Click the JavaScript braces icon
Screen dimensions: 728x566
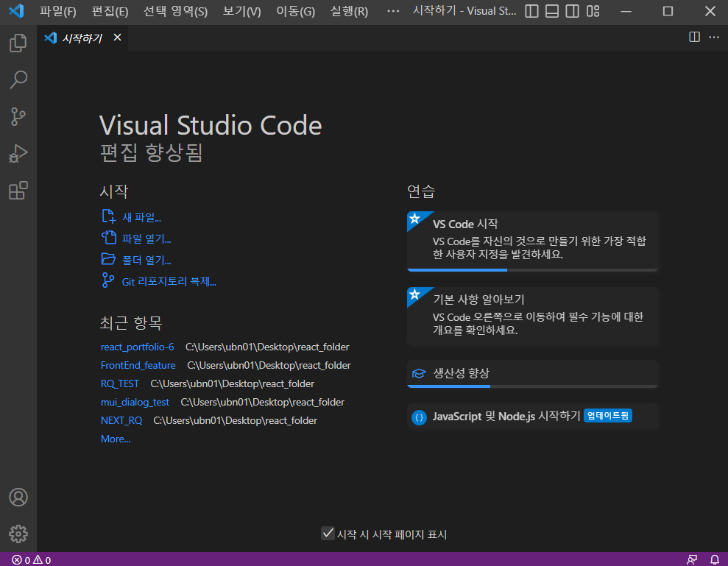click(x=420, y=417)
